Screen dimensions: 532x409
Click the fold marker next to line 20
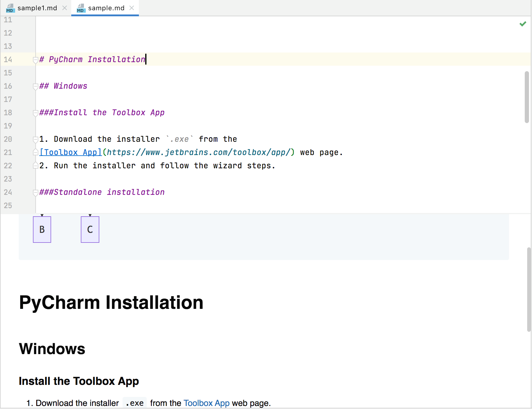tap(35, 139)
